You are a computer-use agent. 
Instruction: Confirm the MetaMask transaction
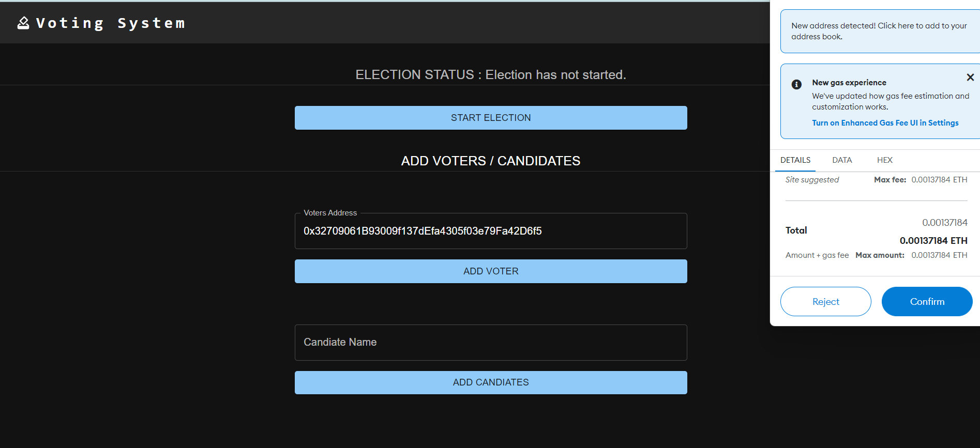[927, 301]
